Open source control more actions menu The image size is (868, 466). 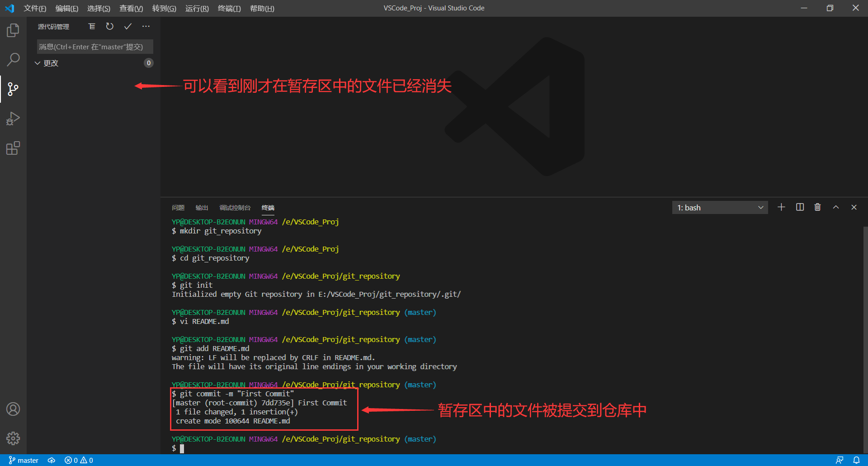tap(146, 27)
